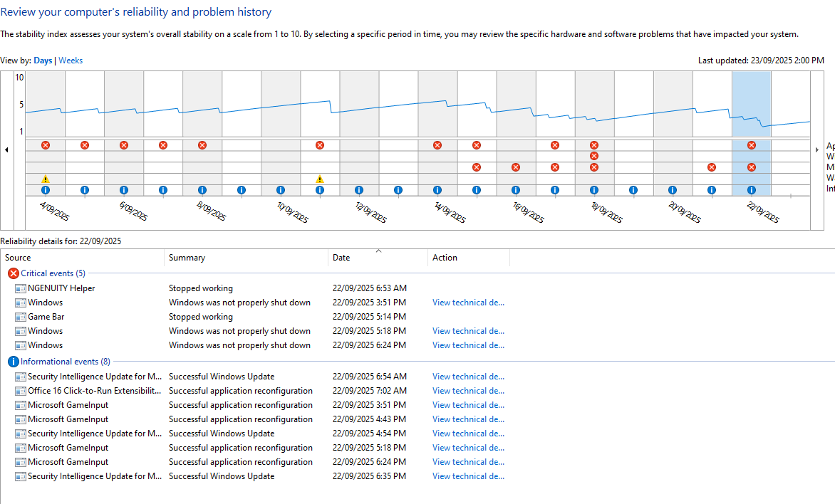
Task: Select information icon on 12/09/2025
Action: point(359,190)
